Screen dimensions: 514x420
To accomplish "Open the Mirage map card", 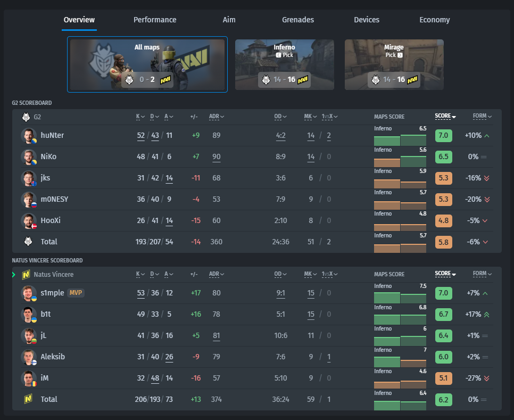I will (394, 64).
